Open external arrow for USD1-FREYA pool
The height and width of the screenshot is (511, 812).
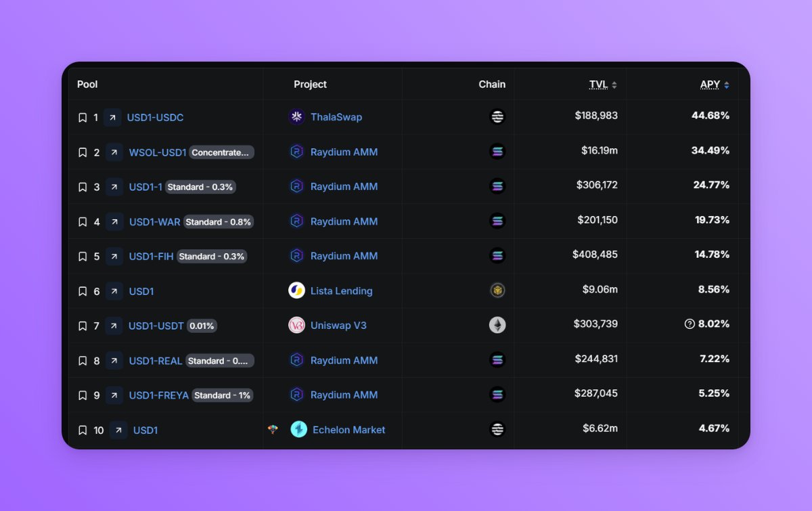tap(114, 395)
